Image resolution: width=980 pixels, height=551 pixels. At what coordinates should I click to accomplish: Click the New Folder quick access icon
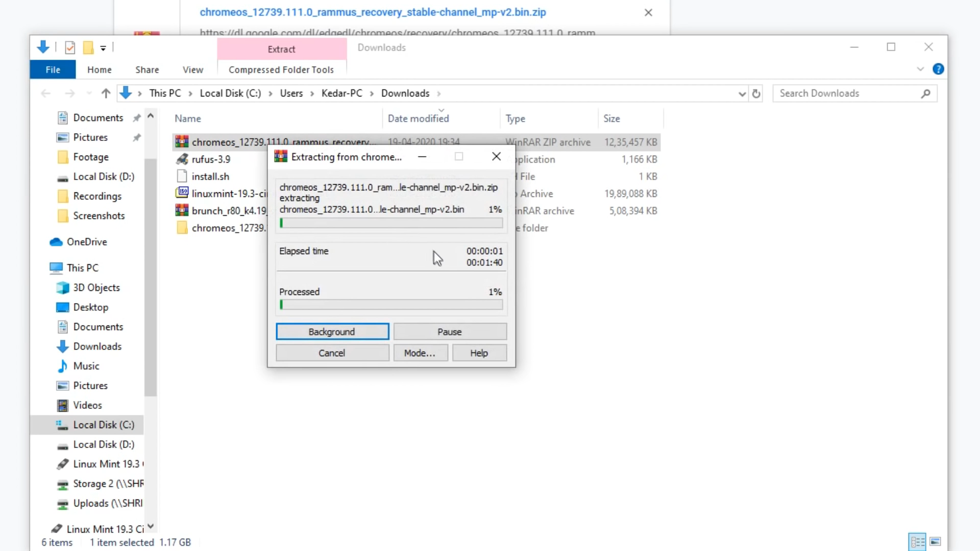88,47
